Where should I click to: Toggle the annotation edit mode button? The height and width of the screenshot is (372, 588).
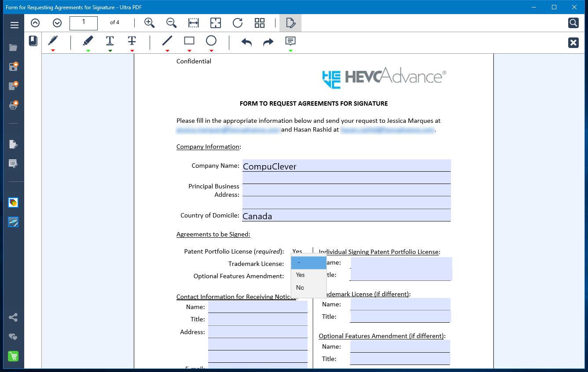click(x=290, y=23)
